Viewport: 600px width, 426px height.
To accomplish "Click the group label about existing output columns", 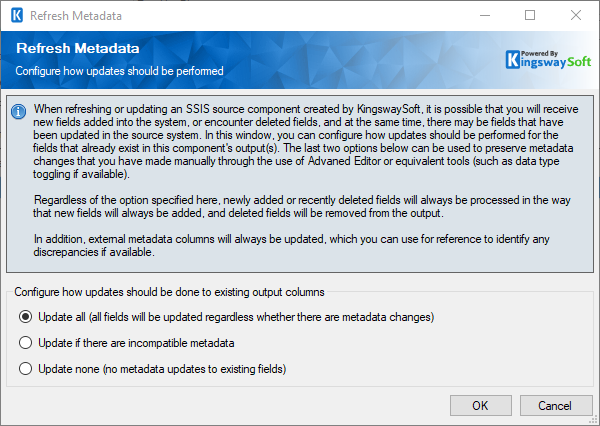I will tap(169, 292).
